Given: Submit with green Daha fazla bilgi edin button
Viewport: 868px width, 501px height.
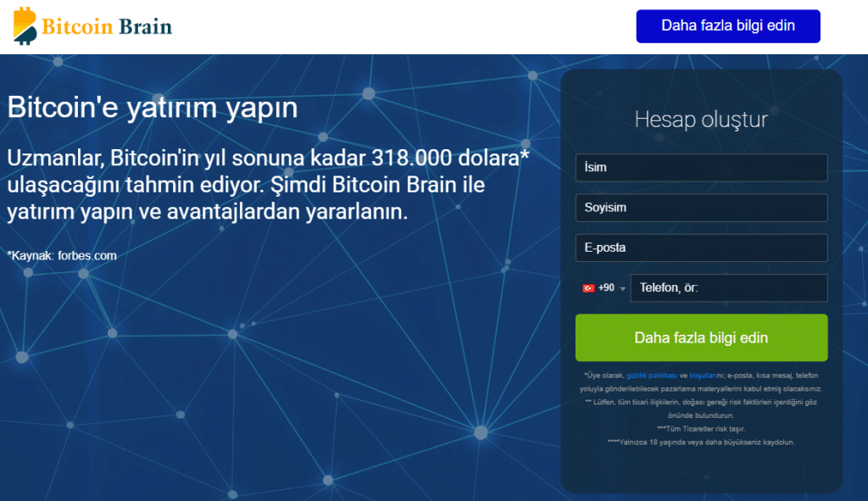Looking at the screenshot, I should pyautogui.click(x=701, y=337).
